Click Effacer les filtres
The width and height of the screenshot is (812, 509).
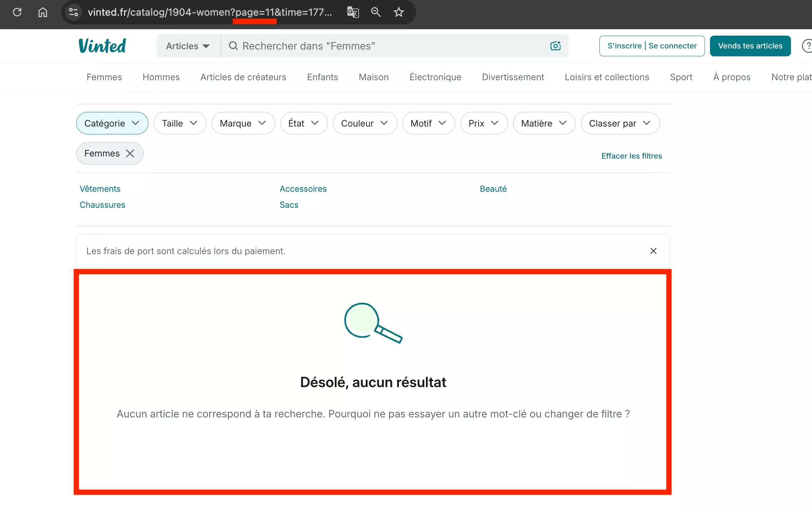(x=631, y=156)
